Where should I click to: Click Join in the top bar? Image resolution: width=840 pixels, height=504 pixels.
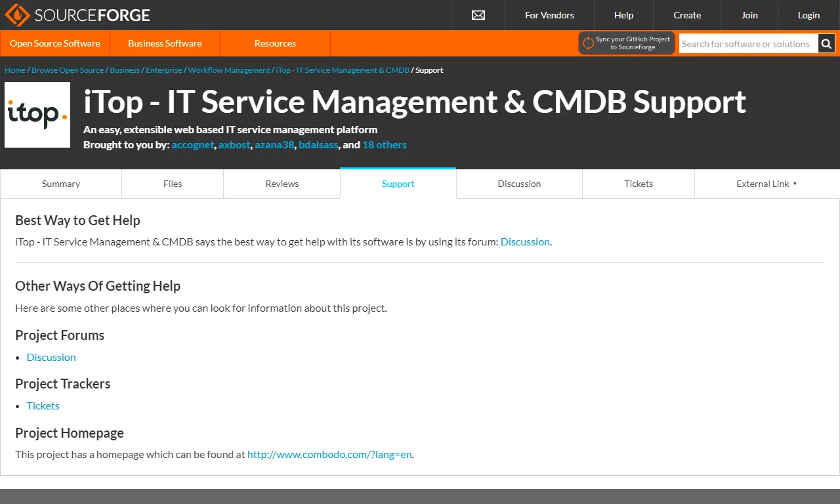[749, 15]
